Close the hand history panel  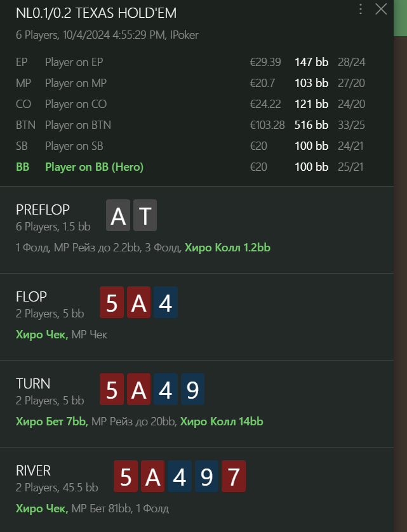click(x=381, y=9)
